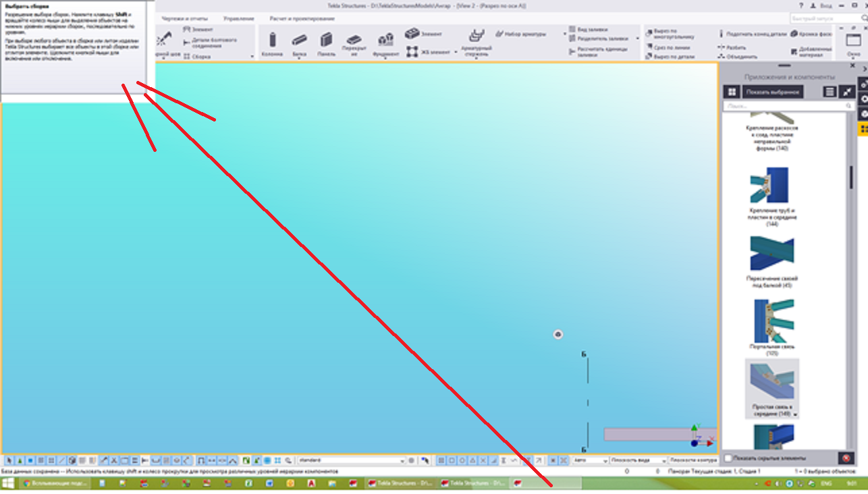Open the help question-mark button
This screenshot has width=868, height=494.
[801, 5]
